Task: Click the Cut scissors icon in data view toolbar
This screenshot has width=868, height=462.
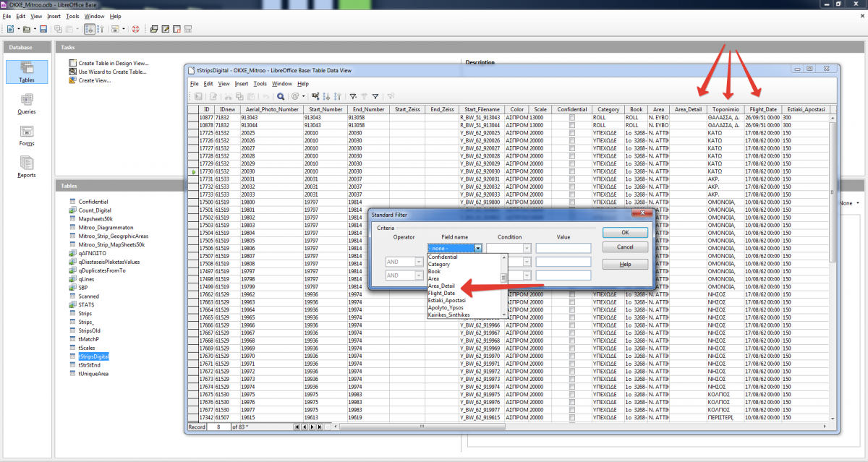Action: point(228,96)
